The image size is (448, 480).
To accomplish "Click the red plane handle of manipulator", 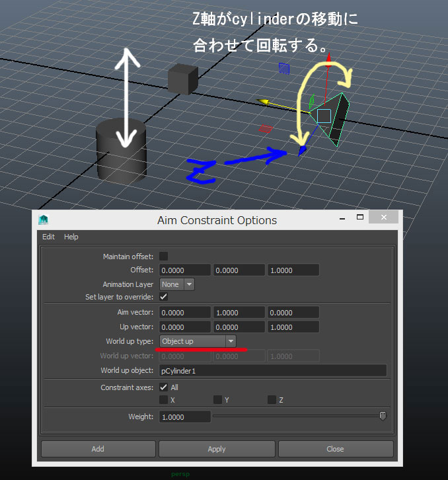I will tap(266, 128).
